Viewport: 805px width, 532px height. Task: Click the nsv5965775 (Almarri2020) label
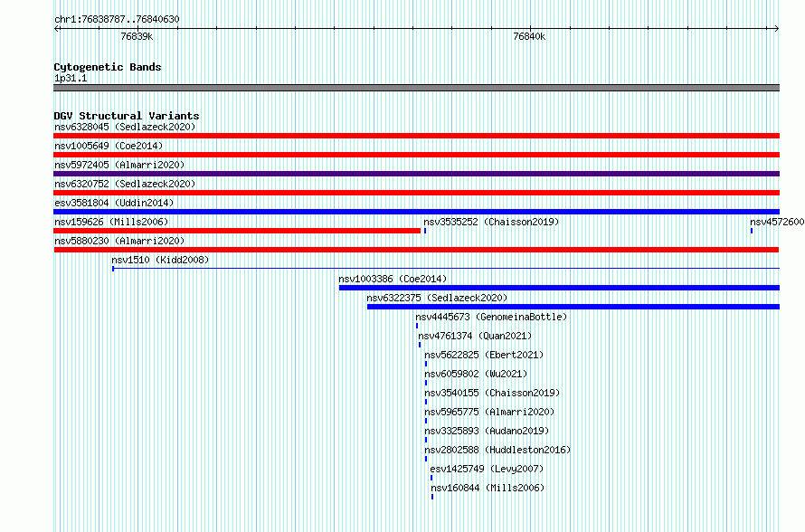489,412
